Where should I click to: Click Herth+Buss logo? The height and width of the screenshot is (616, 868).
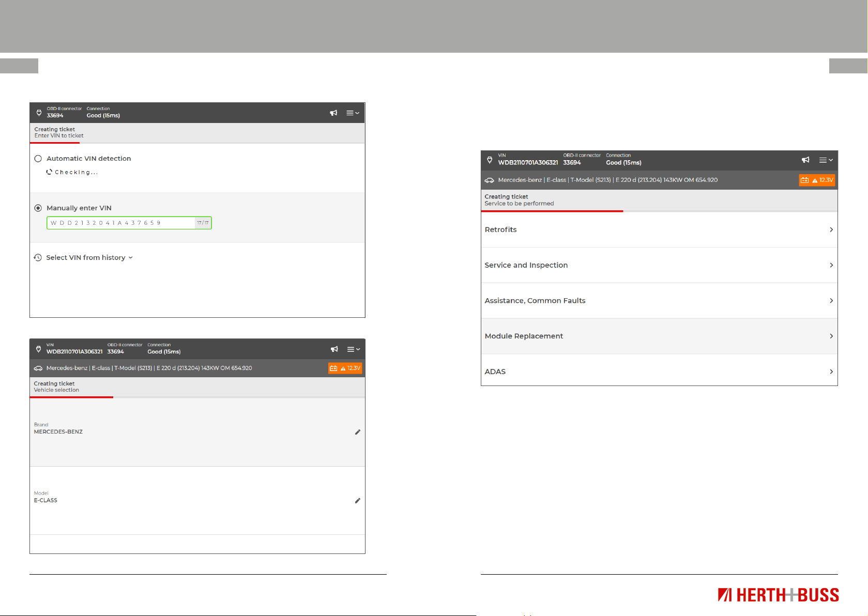click(x=778, y=595)
